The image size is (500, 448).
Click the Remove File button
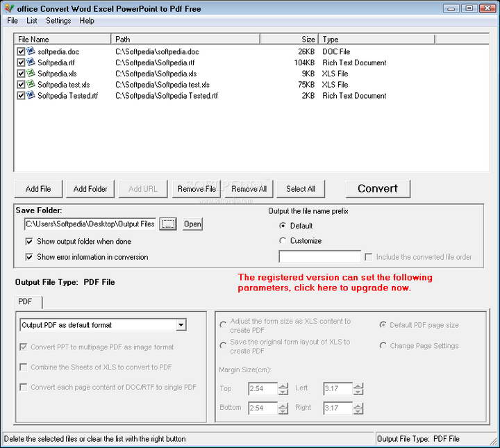point(197,189)
